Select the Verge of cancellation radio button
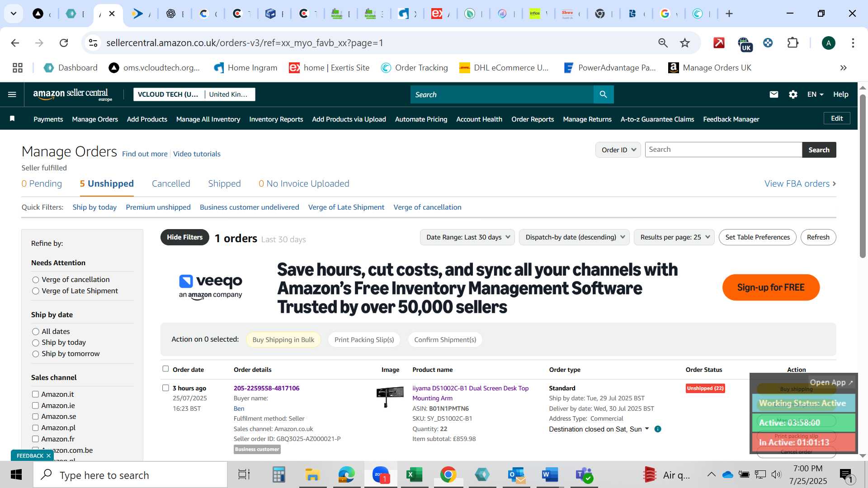This screenshot has width=868, height=488. pos(36,280)
